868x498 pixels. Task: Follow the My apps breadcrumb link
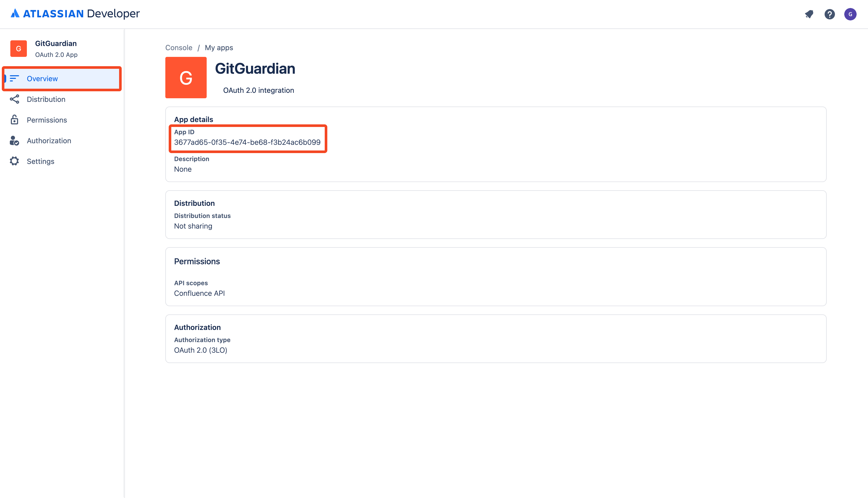pyautogui.click(x=219, y=48)
